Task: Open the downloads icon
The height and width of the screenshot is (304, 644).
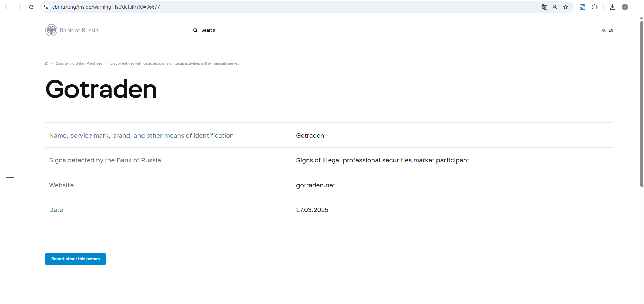Action: [613, 7]
